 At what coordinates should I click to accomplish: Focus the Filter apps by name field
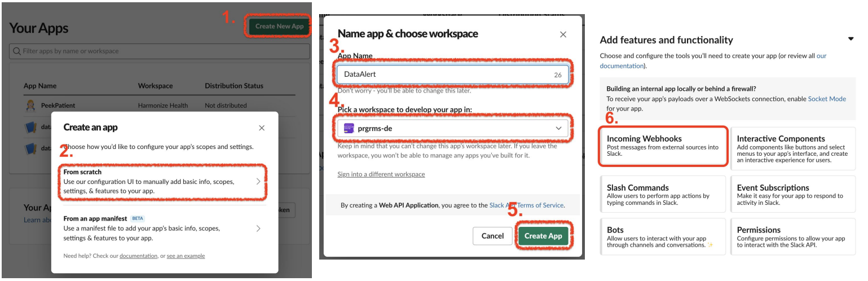160,51
